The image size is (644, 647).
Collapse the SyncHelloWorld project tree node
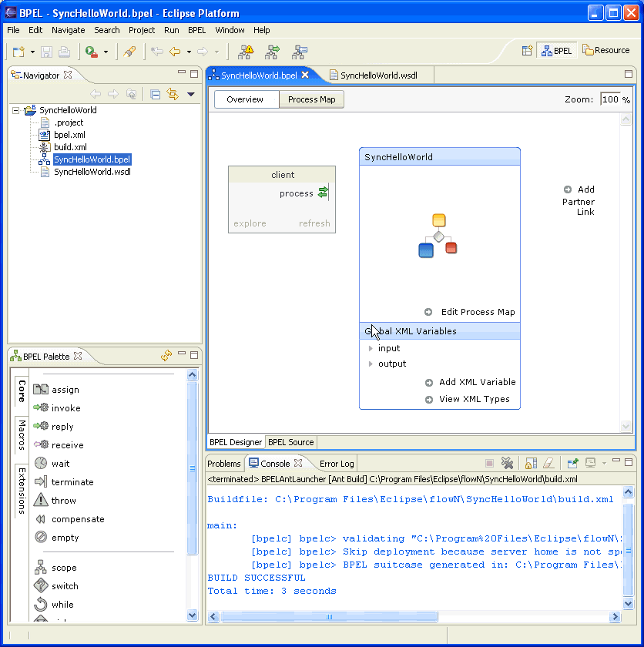(15, 110)
